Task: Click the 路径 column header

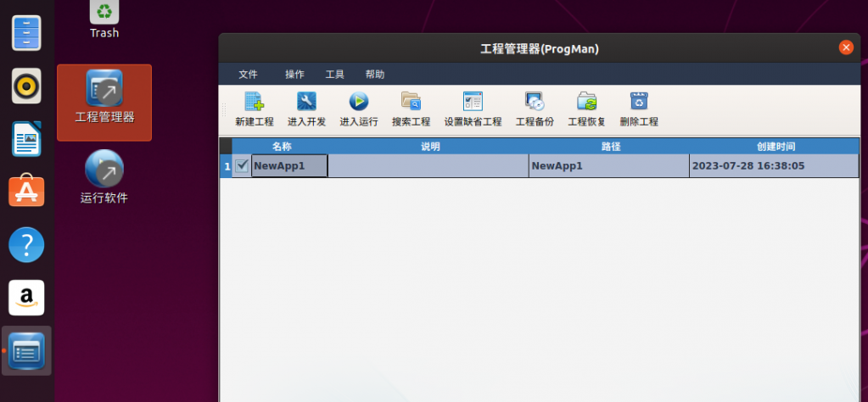Action: point(611,147)
